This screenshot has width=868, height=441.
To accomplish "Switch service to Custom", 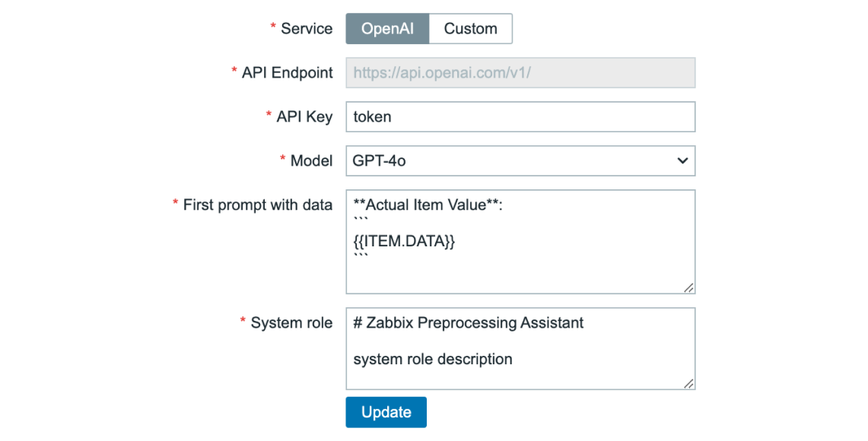I will click(x=471, y=29).
